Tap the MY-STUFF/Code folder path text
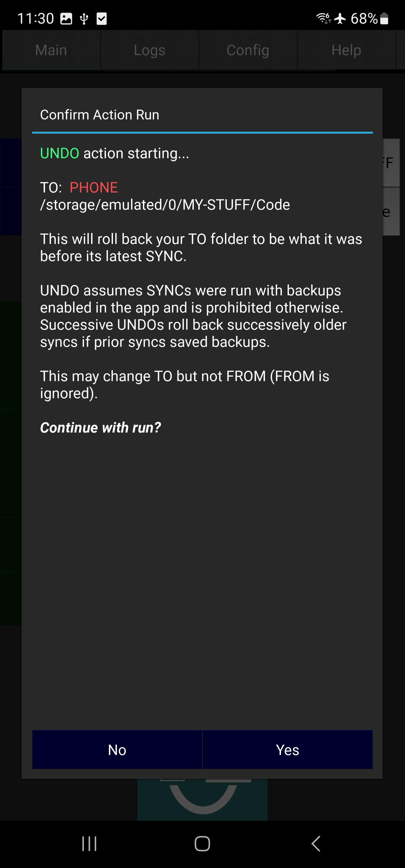405x868 pixels. tap(165, 205)
